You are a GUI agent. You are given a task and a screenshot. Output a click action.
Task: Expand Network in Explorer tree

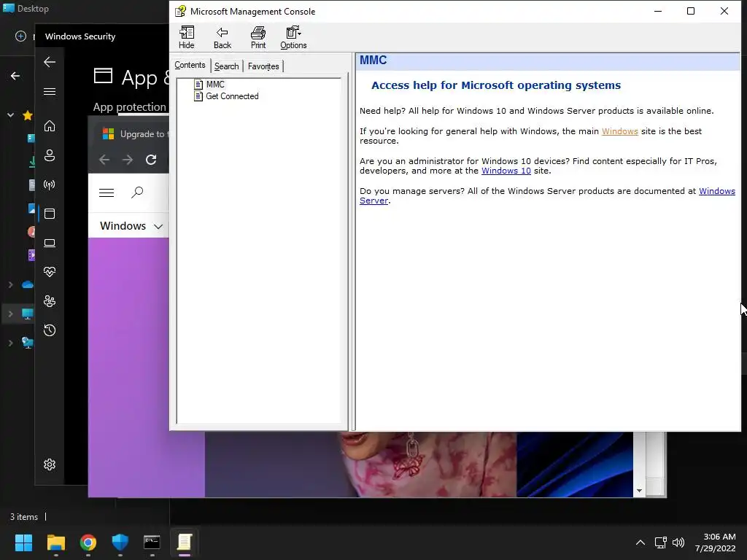10,343
